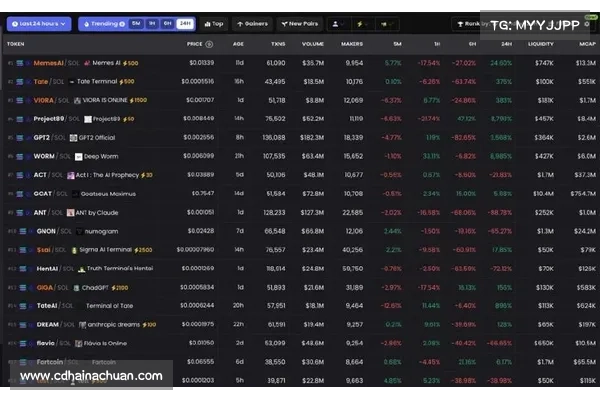The image size is (600, 400).
Task: Select ANT makers cell 22,585
Action: [352, 212]
